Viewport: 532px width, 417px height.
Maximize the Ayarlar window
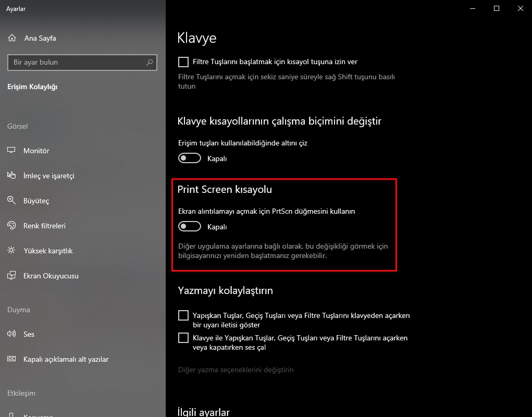tap(496, 8)
